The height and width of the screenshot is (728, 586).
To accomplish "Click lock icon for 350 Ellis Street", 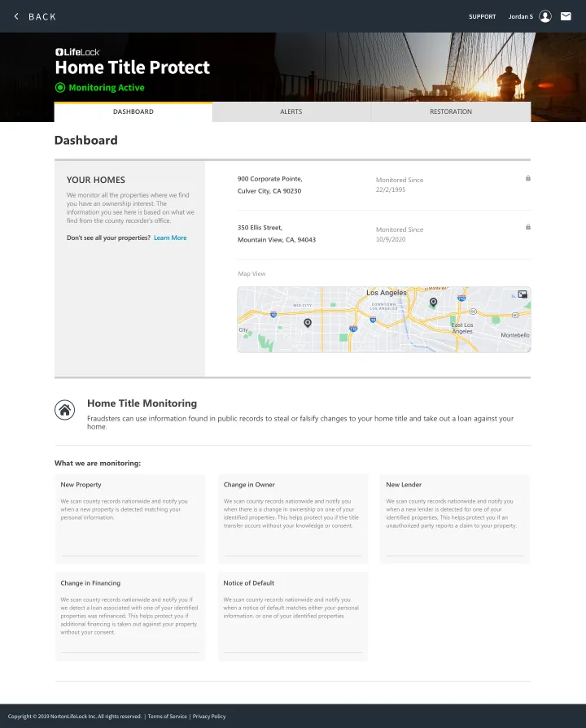I will tap(528, 227).
